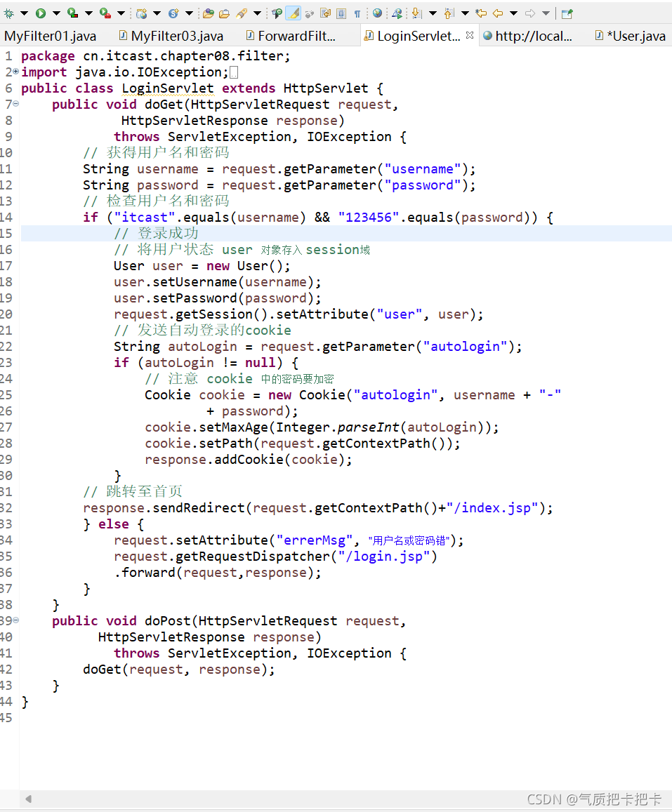Screen dimensions: 672x812
Task: Collapse doPost method fold at line 39
Action: [x=16, y=620]
